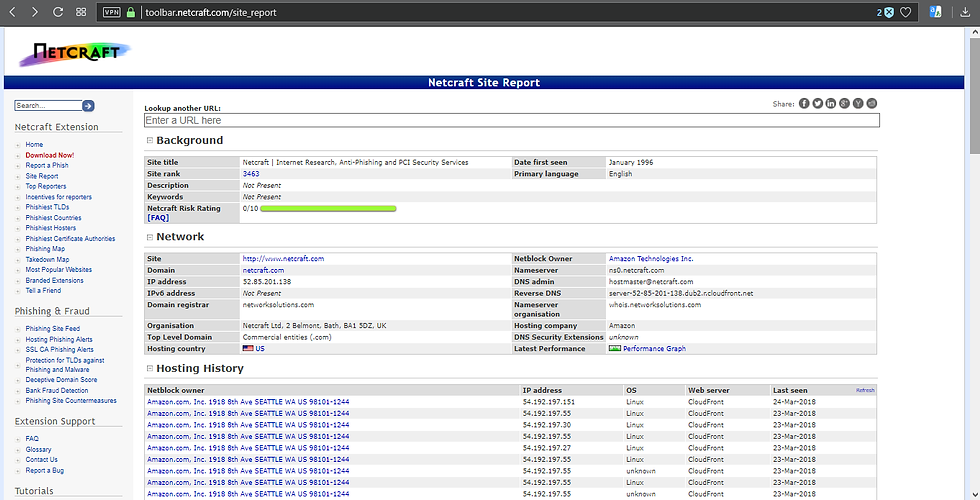
Task: Open the site rank 3463 link
Action: [251, 174]
